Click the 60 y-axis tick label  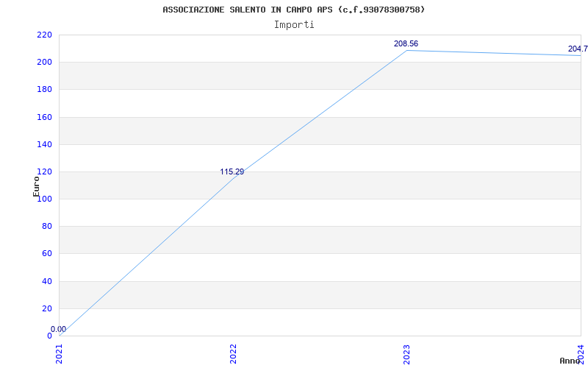pyautogui.click(x=46, y=254)
